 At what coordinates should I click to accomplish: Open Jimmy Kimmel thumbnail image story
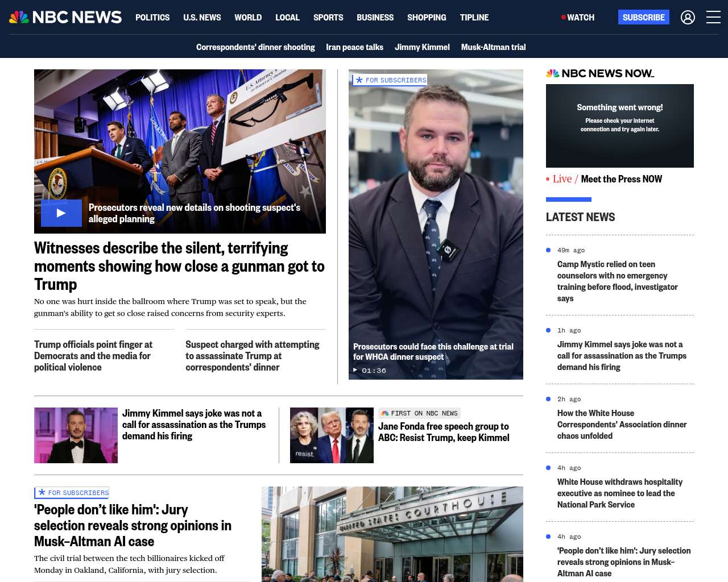(x=76, y=435)
